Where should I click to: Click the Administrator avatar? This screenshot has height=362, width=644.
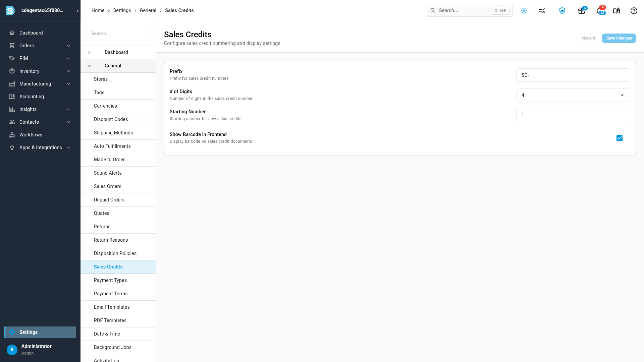pos(12,350)
